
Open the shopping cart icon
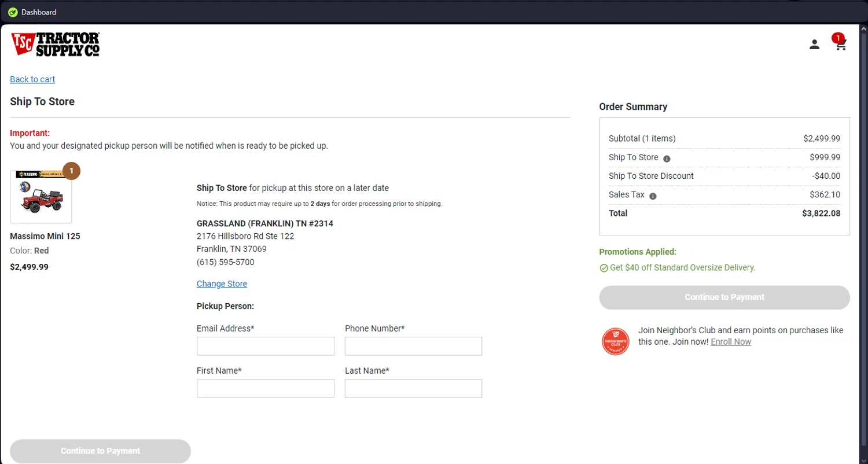click(840, 45)
